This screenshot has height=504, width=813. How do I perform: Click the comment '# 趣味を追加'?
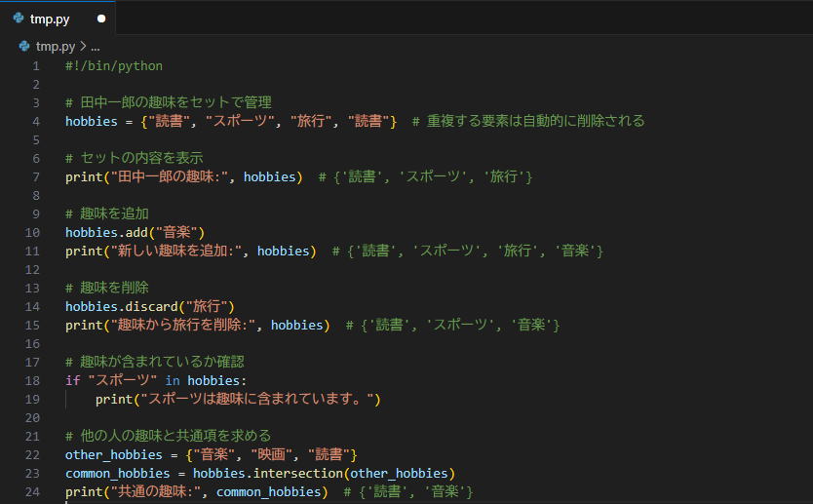pyautogui.click(x=107, y=213)
